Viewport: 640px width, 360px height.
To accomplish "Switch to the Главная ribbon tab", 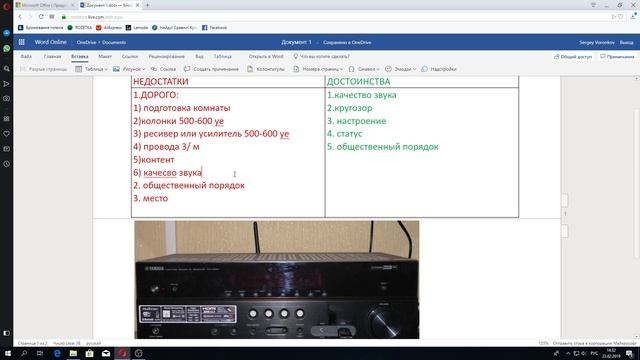I will pyautogui.click(x=52, y=56).
